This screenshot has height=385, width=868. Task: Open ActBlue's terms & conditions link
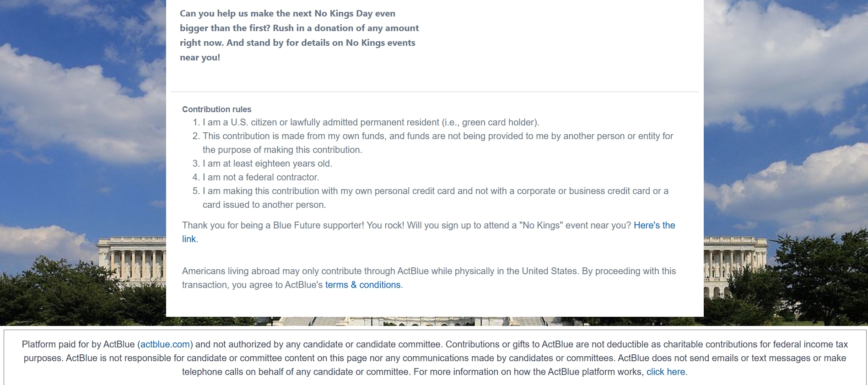coord(363,285)
